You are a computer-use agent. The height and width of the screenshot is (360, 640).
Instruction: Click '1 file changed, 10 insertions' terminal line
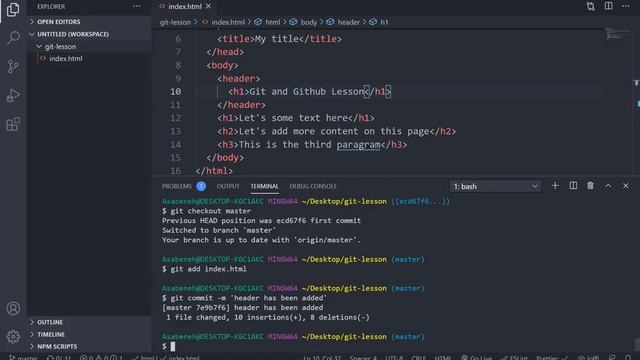(267, 317)
